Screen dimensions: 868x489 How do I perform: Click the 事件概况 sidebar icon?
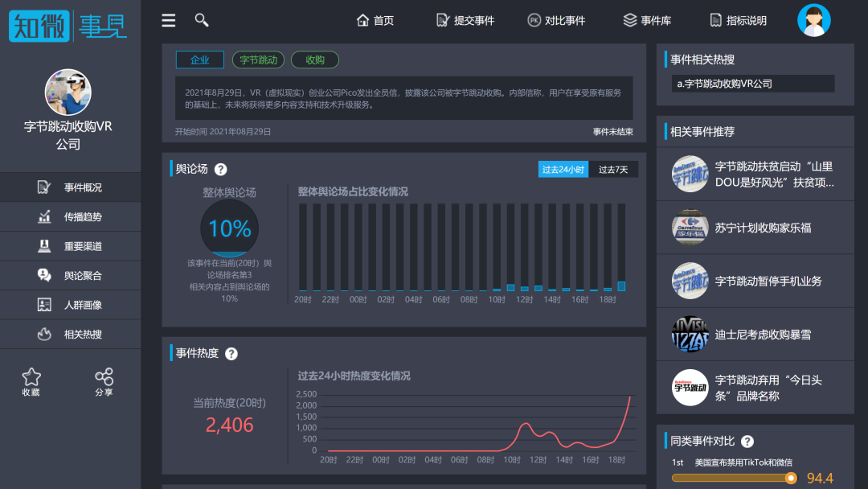point(43,187)
